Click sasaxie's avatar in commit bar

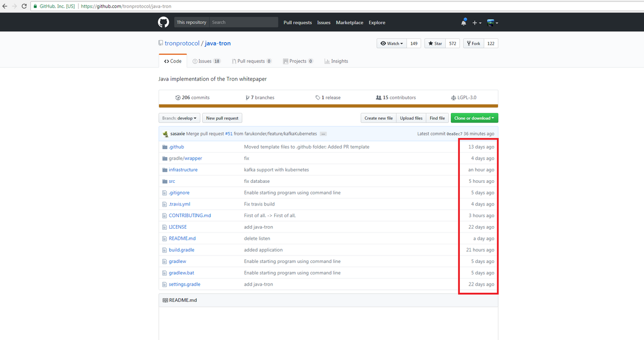166,133
